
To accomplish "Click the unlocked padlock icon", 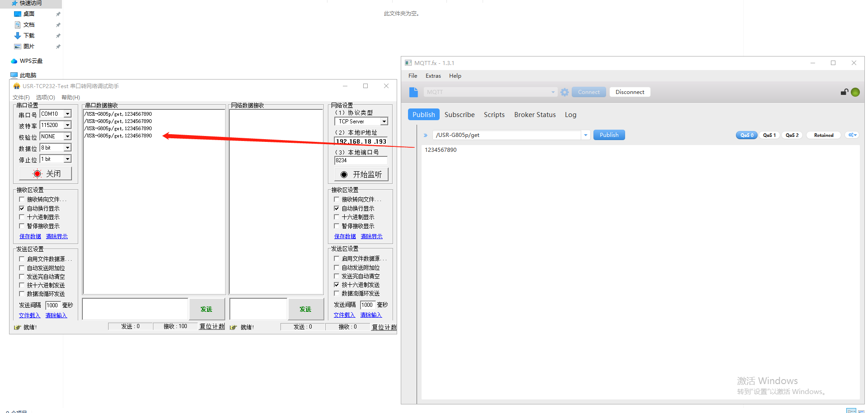I will click(x=844, y=92).
